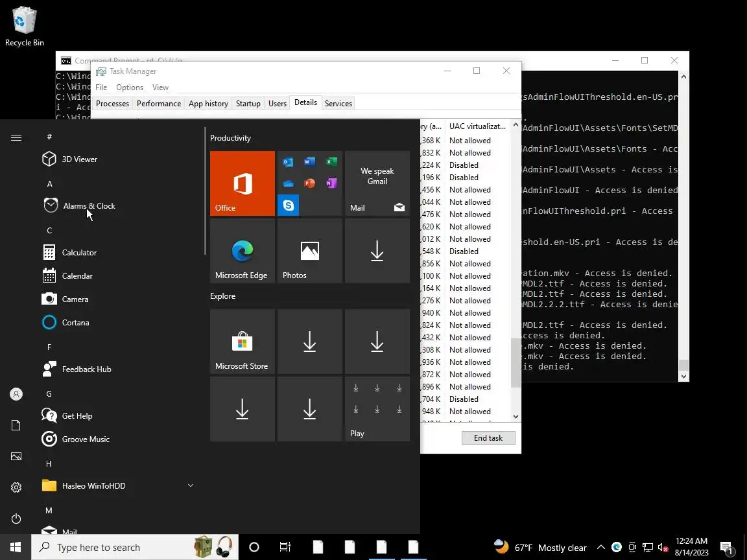Click Task Manager scrollbar up arrow

point(516,124)
